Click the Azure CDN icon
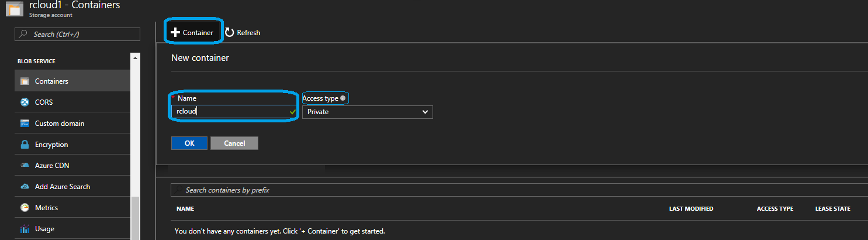 (x=25, y=166)
